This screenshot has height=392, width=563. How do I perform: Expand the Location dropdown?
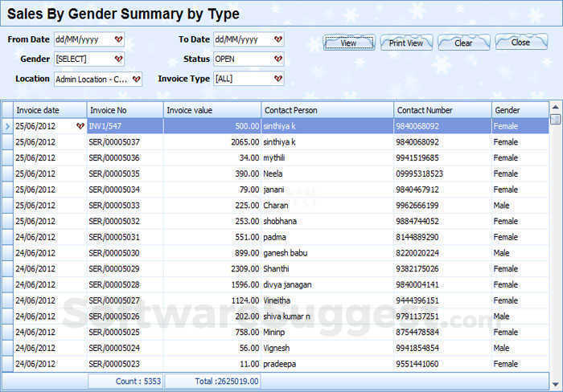click(136, 80)
